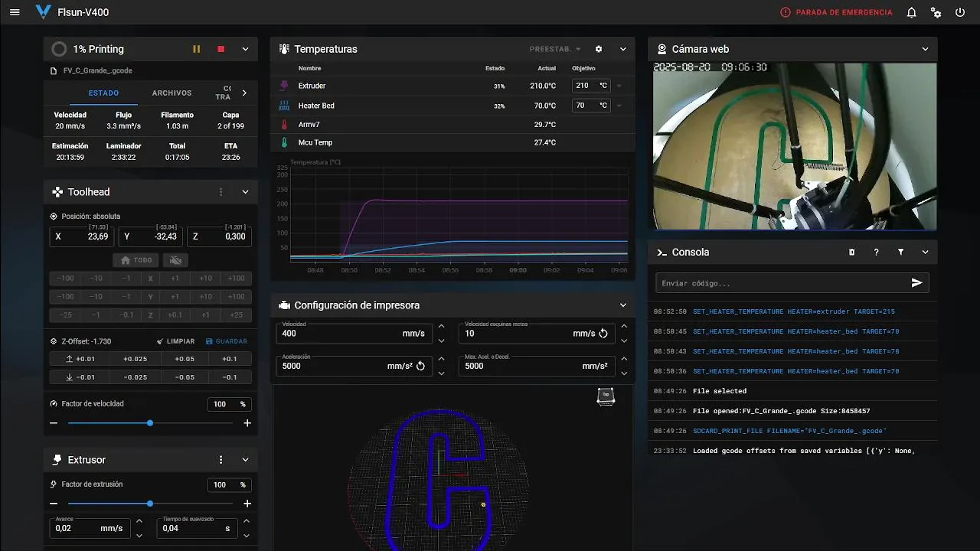Show next tabs with arrow
Viewport: 980px width, 551px height.
pyautogui.click(x=244, y=93)
